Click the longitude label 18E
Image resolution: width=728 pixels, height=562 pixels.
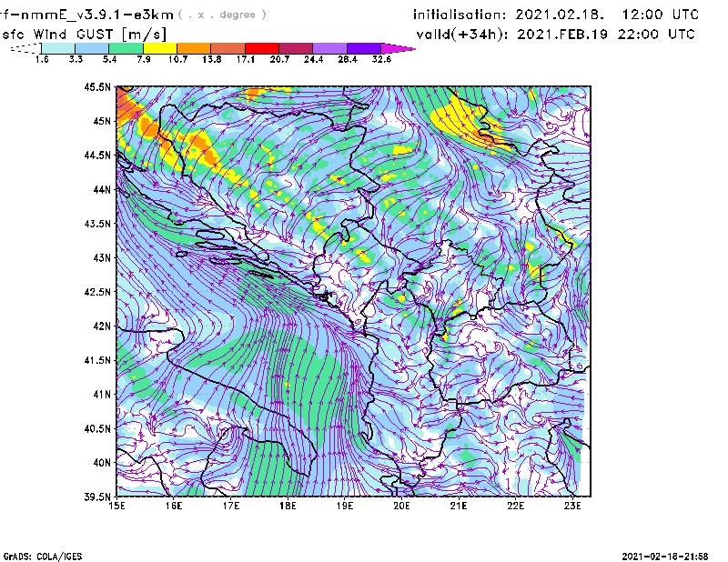pos(288,506)
